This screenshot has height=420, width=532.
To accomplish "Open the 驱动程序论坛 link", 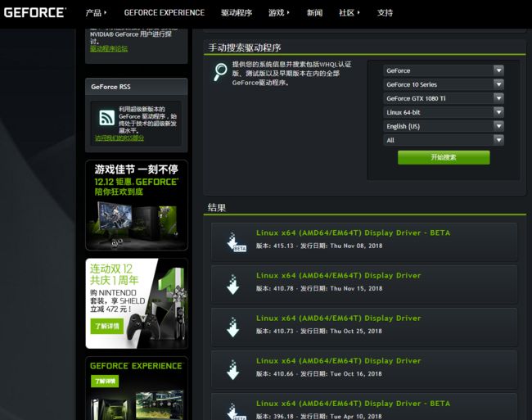I will point(109,49).
